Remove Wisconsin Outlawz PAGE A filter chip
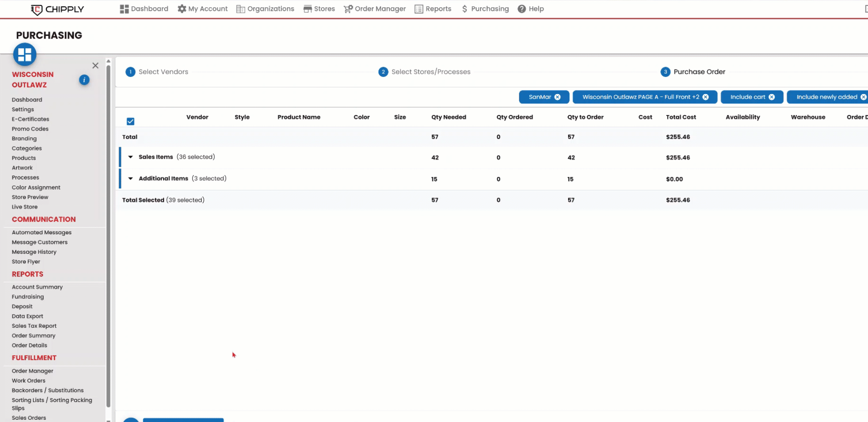This screenshot has width=868, height=422. [706, 97]
